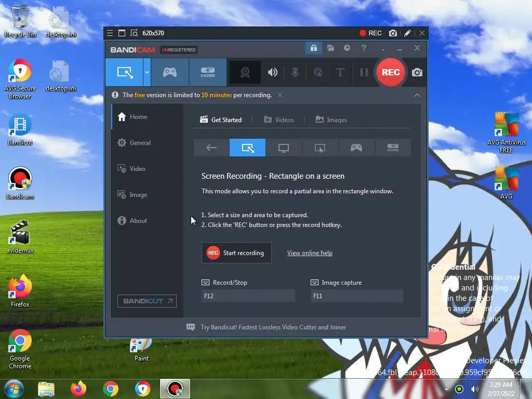Toggle the webcam overlay button
Viewport: 532px width, 399px height.
245,72
